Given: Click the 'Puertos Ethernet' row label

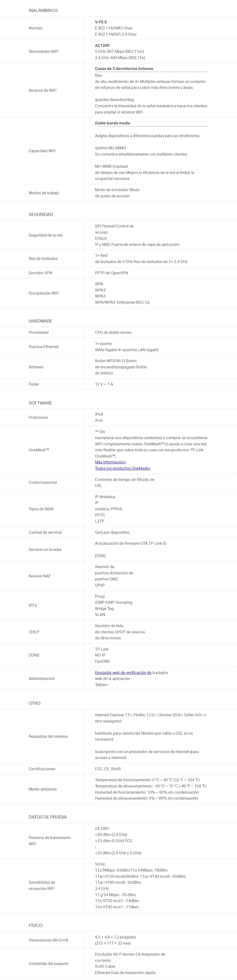Looking at the screenshot, I should [x=43, y=347].
